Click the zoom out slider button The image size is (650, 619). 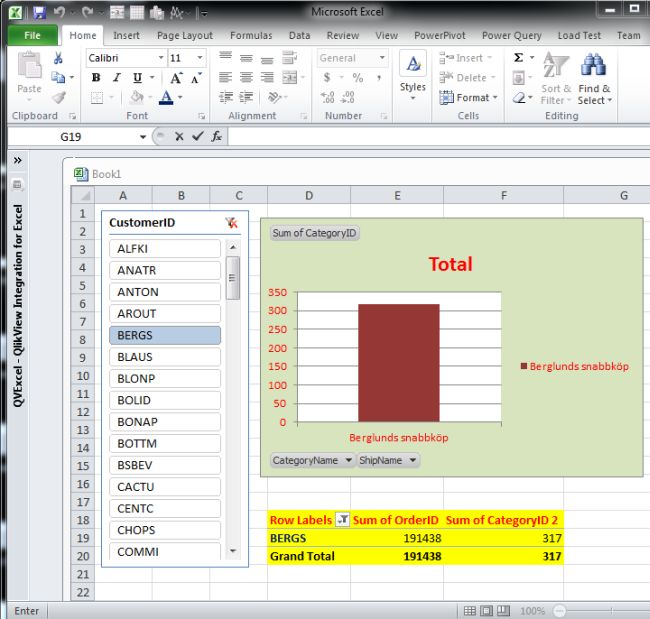(x=559, y=611)
